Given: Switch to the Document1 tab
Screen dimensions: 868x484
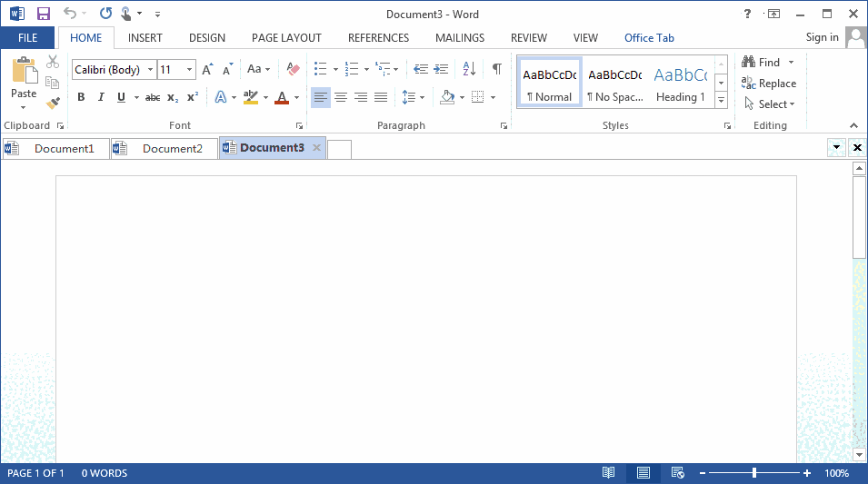Looking at the screenshot, I should pos(64,148).
